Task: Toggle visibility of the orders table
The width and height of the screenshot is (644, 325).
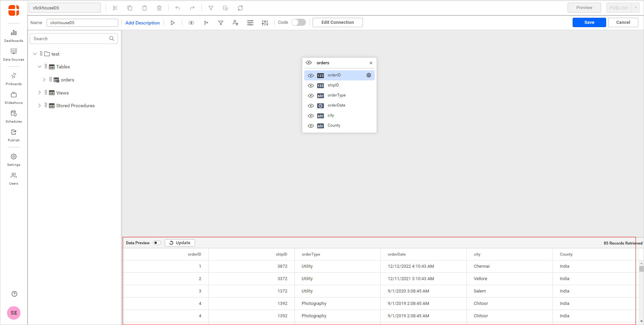Action: (x=309, y=63)
